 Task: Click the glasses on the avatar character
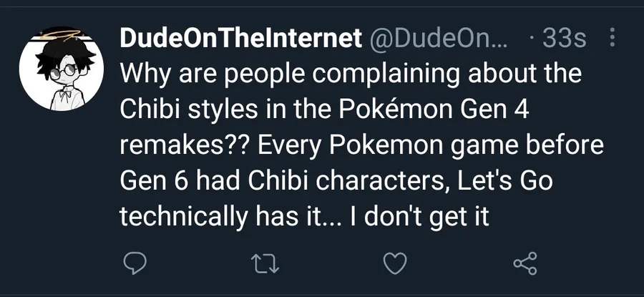[x=62, y=72]
